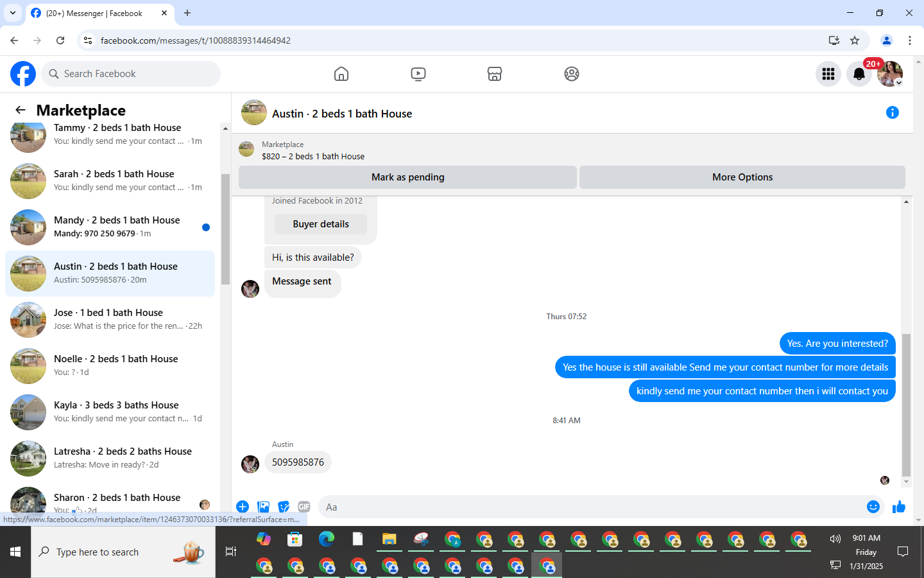Click the Windows taskbar search box

(123, 552)
